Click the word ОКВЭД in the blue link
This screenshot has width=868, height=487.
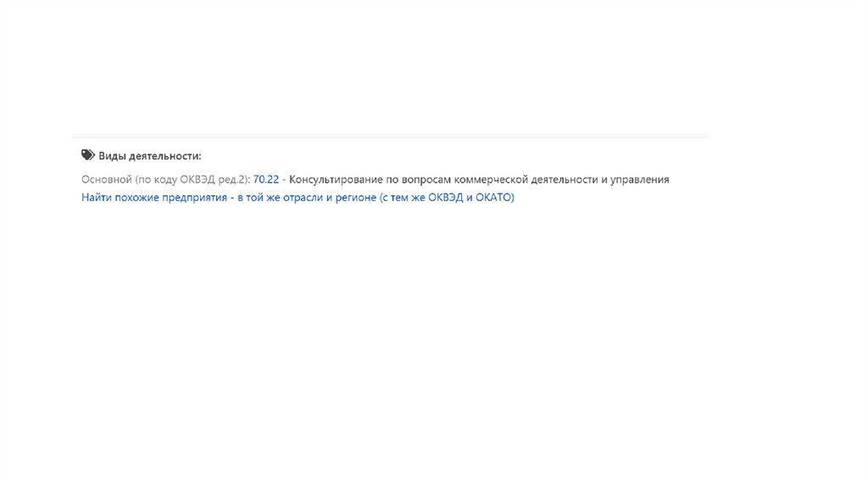446,197
